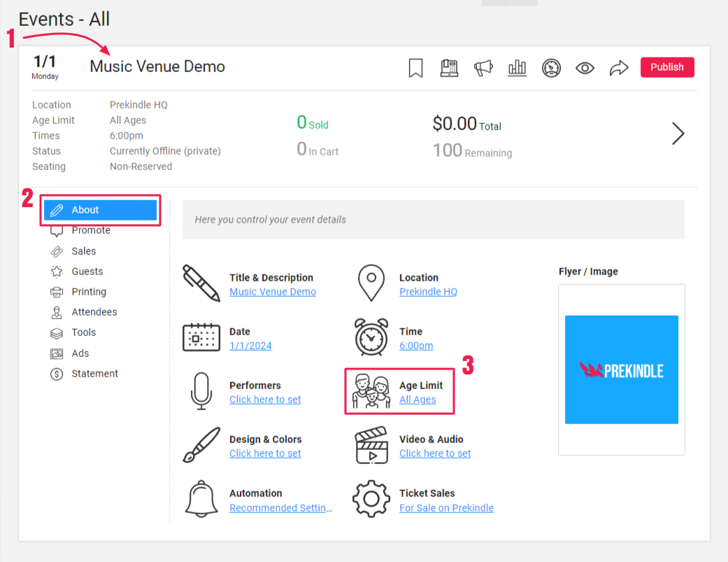Click the Music Venue Demo event heading
Viewport: 728px width, 562px height.
coord(157,67)
